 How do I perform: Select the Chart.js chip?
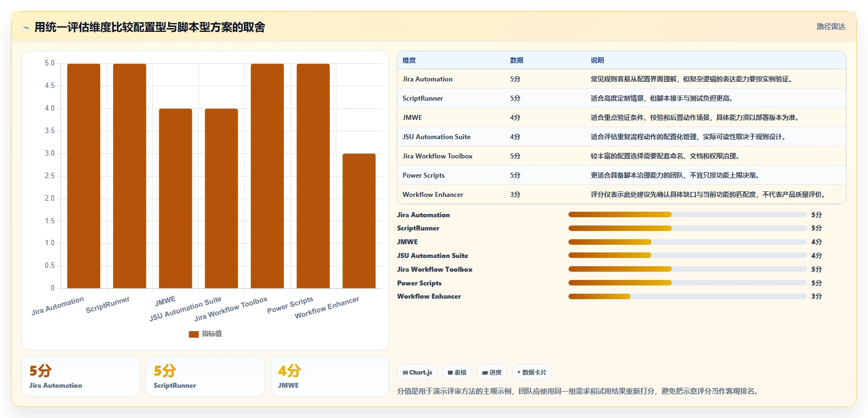[417, 372]
